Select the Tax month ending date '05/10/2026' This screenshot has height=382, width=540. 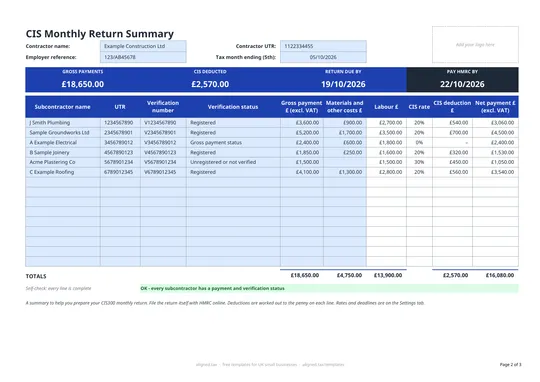[323, 57]
